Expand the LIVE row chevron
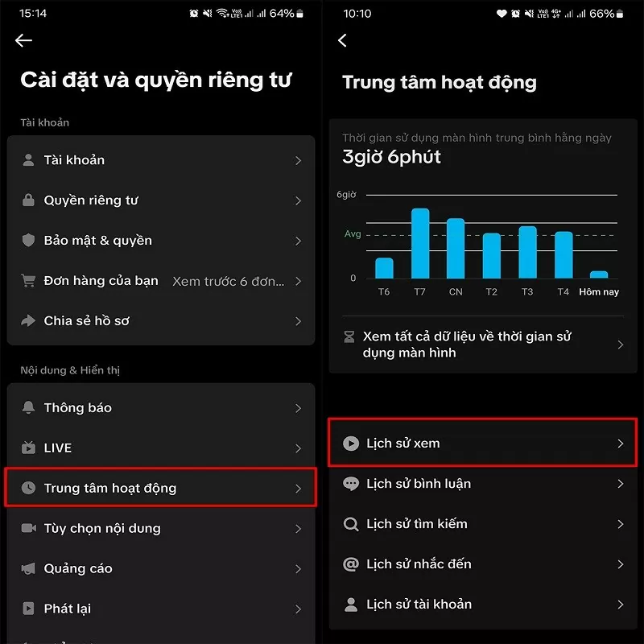This screenshot has width=644, height=644. tap(298, 448)
